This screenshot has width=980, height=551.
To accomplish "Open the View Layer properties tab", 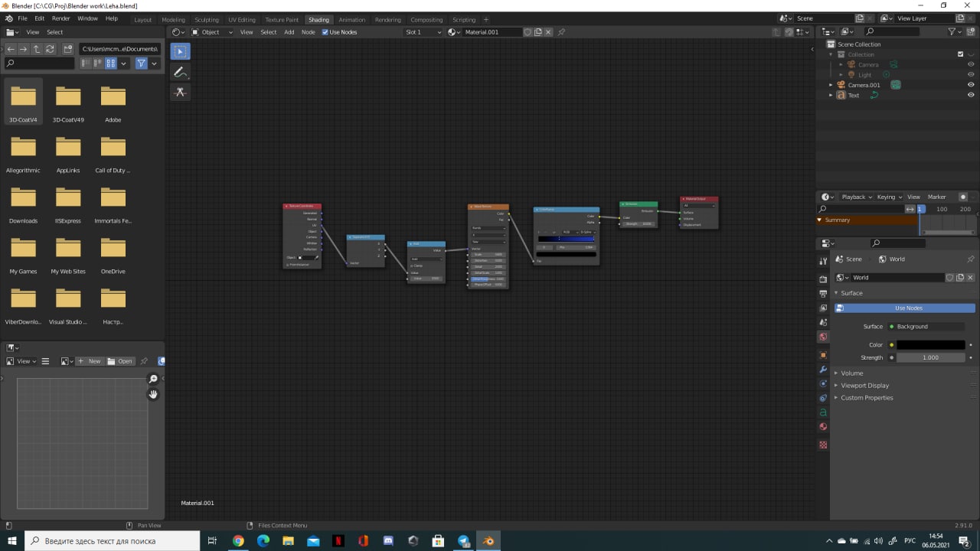I will pyautogui.click(x=823, y=308).
